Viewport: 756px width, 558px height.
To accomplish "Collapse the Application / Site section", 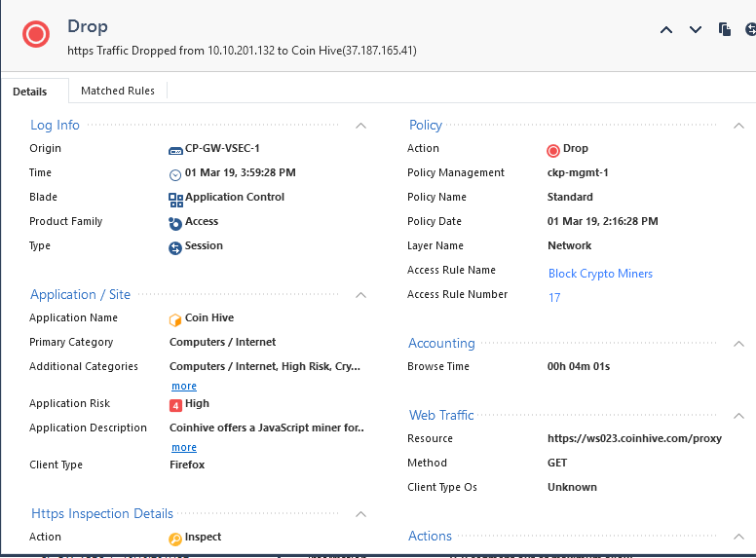I will pos(360,295).
